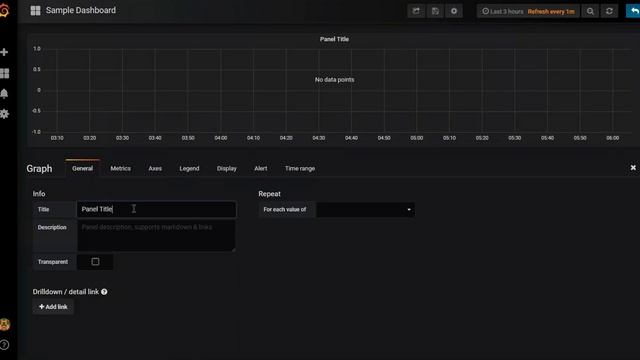Open the Grafana home logo
The width and height of the screenshot is (640, 360).
coord(4,10)
